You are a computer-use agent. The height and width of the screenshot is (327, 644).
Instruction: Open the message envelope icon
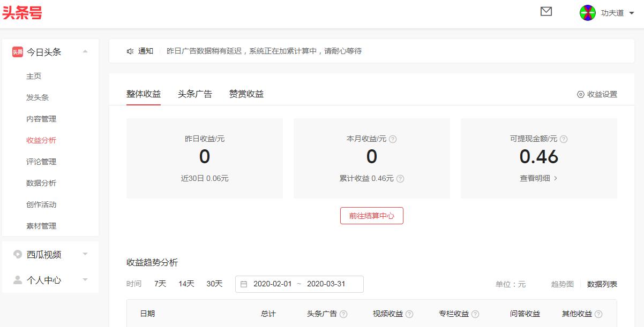pyautogui.click(x=546, y=11)
